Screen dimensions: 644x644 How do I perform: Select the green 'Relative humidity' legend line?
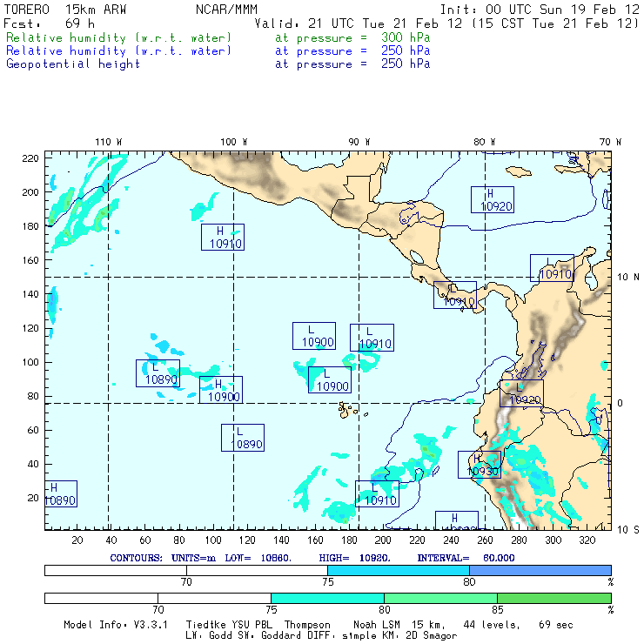(x=118, y=37)
